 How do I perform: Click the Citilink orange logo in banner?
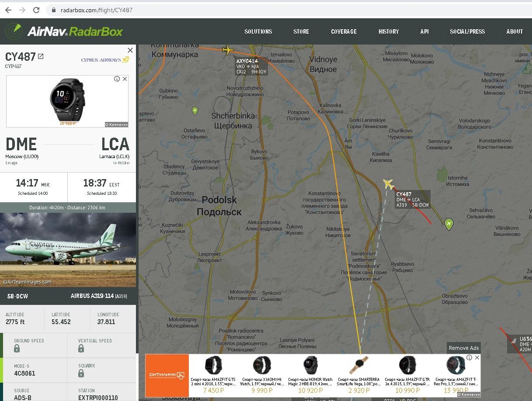pyautogui.click(x=167, y=375)
